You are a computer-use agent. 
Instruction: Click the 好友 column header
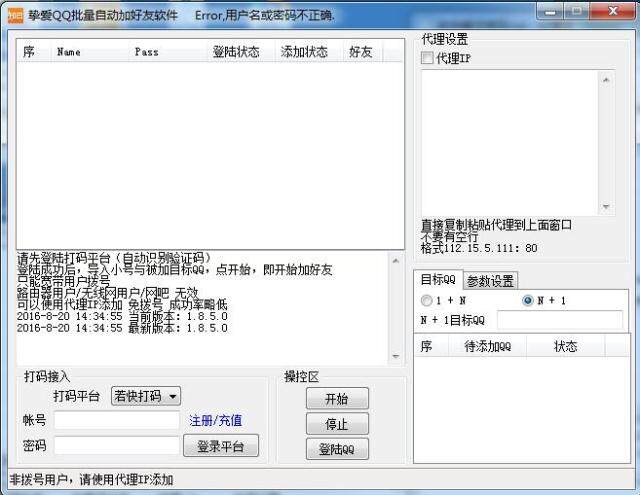click(361, 51)
